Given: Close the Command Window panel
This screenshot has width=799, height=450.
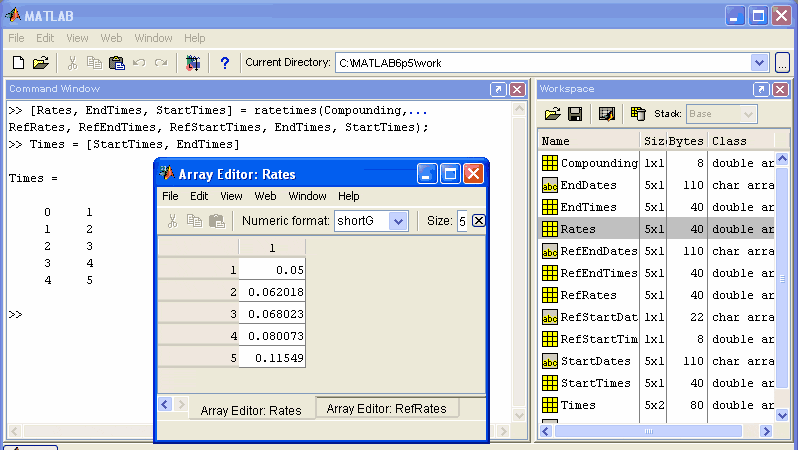Looking at the screenshot, I should tap(517, 89).
